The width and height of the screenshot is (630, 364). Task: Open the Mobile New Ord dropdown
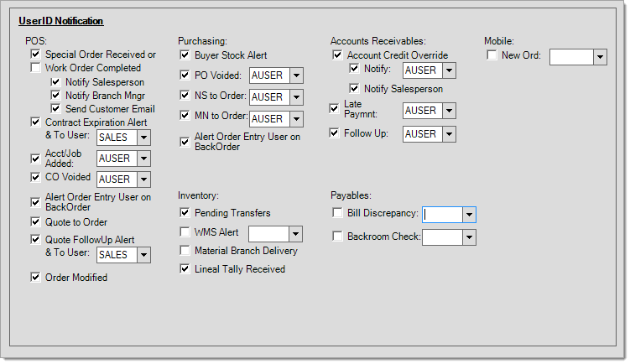click(601, 57)
